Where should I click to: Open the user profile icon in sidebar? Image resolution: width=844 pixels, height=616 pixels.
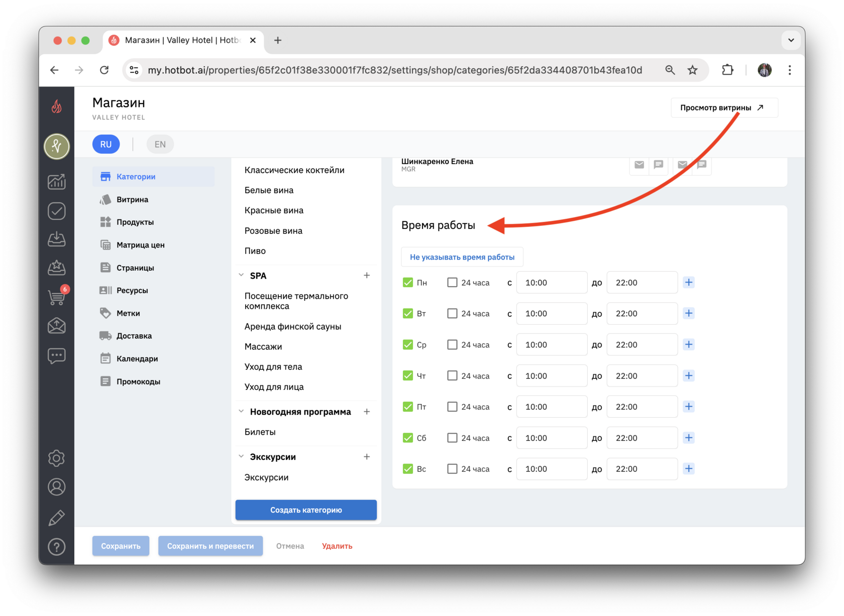[x=57, y=487]
